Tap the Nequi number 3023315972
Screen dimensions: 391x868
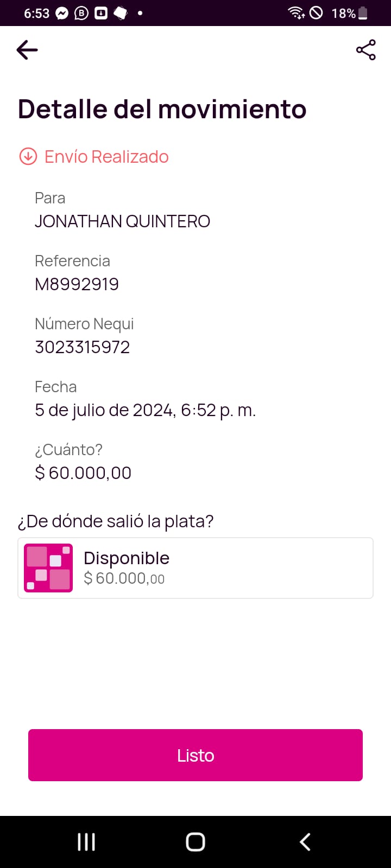pos(83,347)
